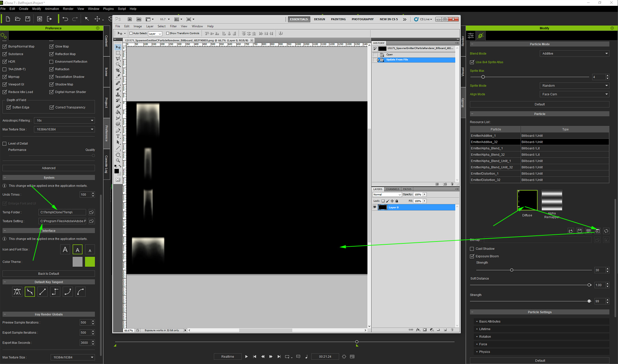Viewport: 618px width, 364px height.
Task: Switch to the Channels tab in Photoshop
Action: 392,189
